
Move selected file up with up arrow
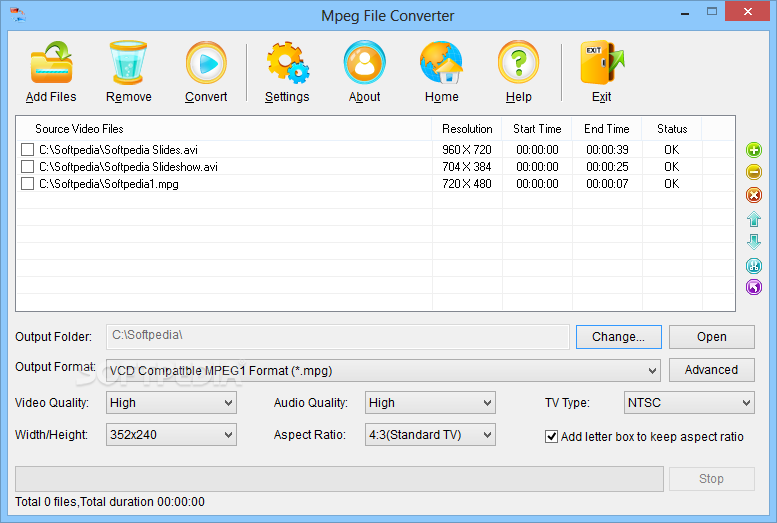pyautogui.click(x=754, y=219)
